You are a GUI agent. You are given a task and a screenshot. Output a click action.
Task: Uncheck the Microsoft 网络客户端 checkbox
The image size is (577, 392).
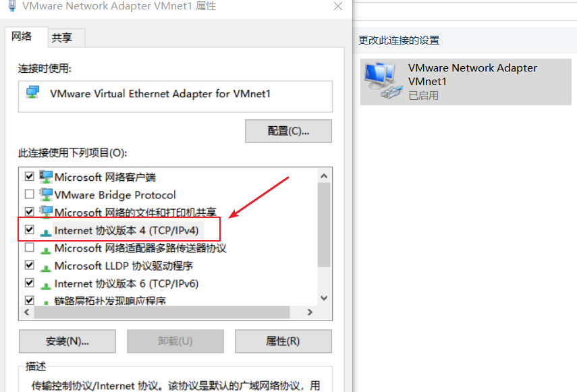30,176
